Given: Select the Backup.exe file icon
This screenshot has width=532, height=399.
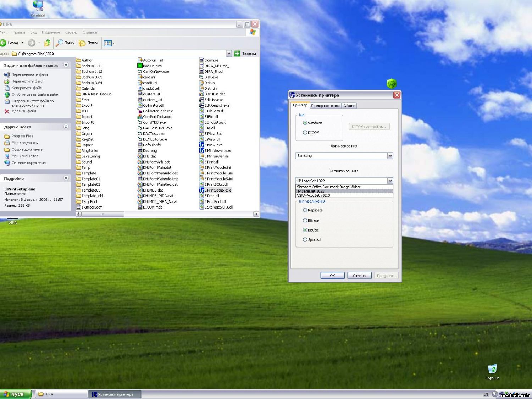Looking at the screenshot, I should 140,66.
